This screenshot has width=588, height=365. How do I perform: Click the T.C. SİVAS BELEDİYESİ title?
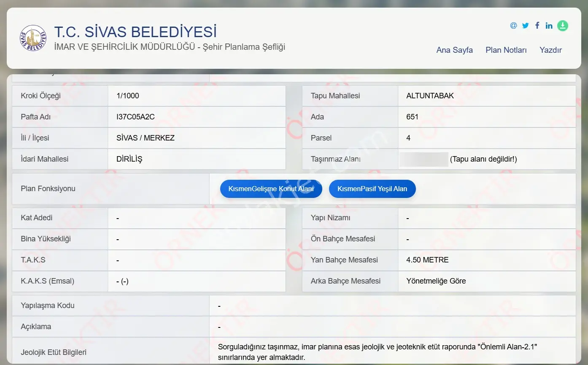(135, 32)
